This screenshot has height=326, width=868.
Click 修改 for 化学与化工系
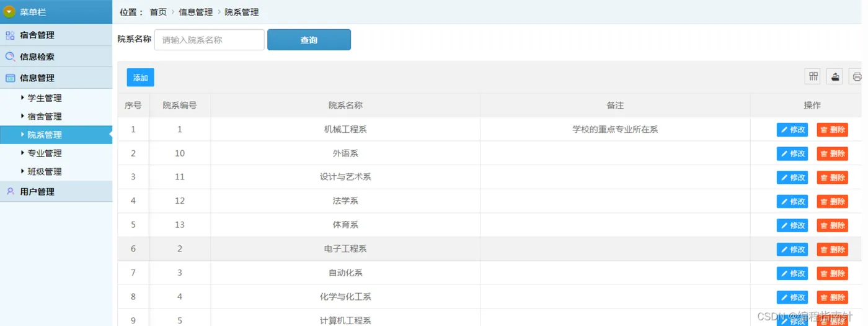click(792, 297)
